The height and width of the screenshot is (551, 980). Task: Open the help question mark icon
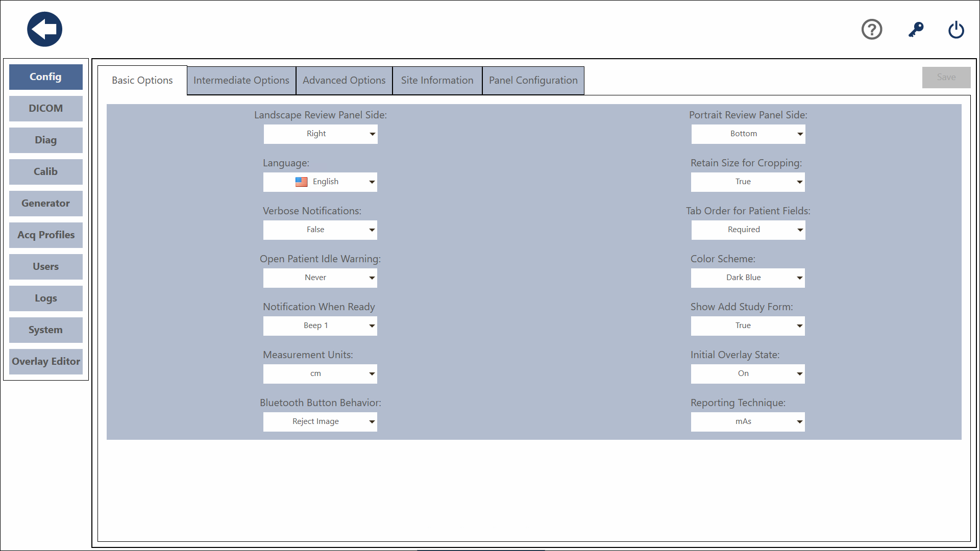(872, 29)
